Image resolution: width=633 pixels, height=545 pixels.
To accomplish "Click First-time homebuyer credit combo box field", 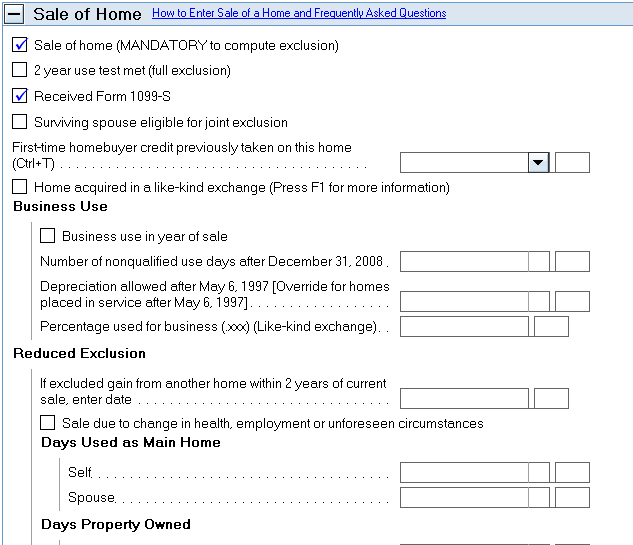I will tap(464, 163).
